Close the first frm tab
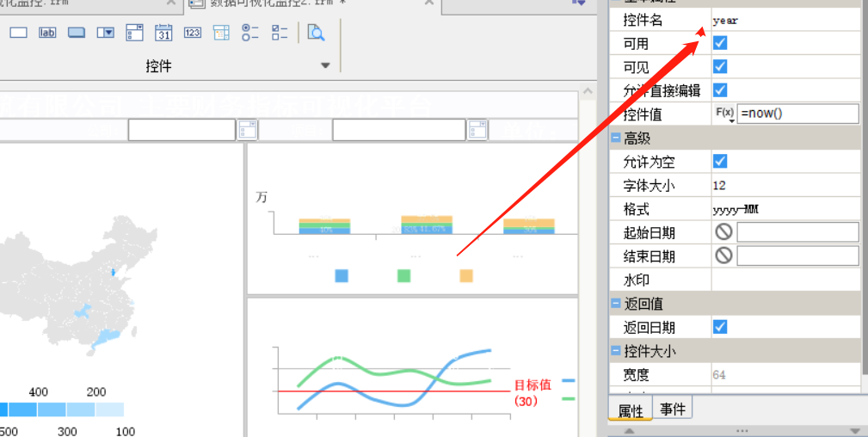The height and width of the screenshot is (437, 868). (171, 3)
